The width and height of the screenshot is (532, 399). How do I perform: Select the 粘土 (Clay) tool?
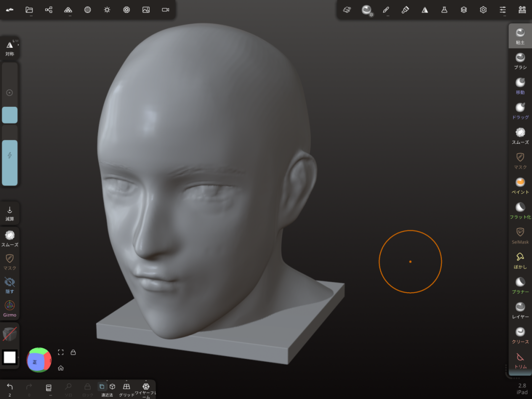click(x=520, y=36)
